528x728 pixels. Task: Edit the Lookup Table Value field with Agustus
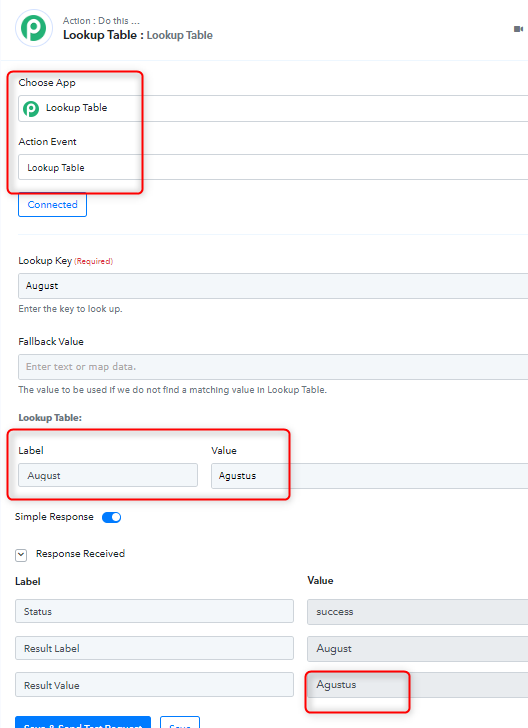click(370, 476)
